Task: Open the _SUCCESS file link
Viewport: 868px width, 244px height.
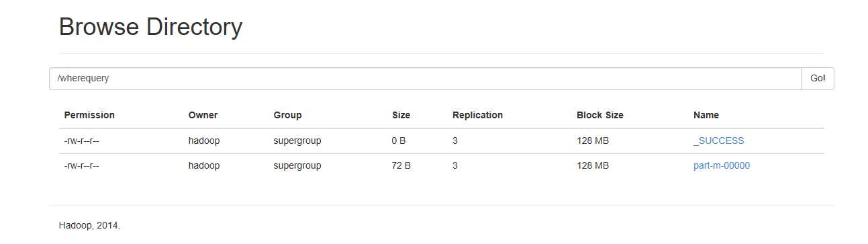Action: [718, 141]
